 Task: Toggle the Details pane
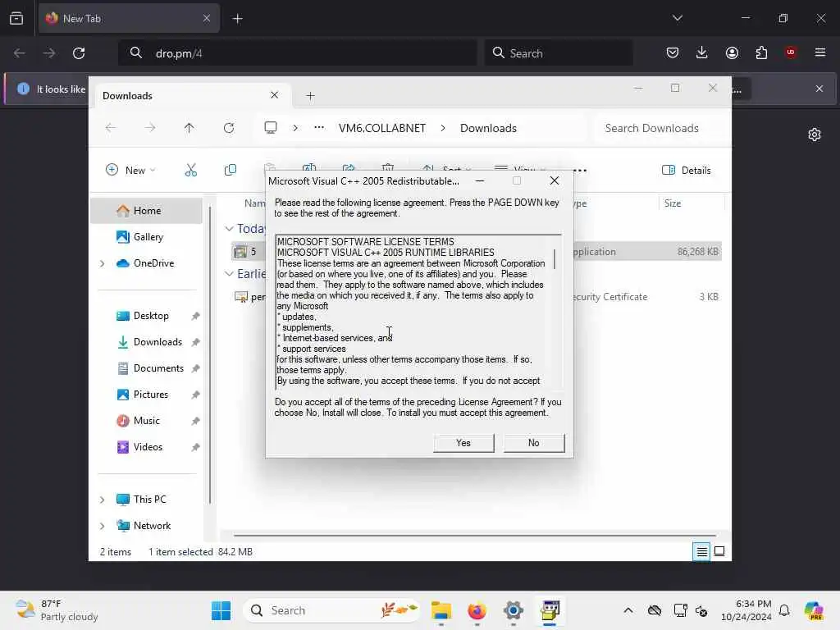[x=687, y=171]
